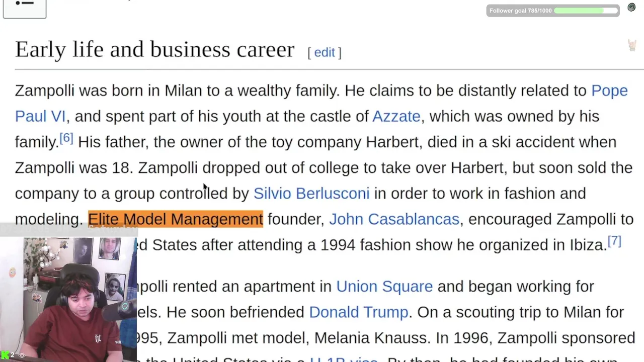Open the John Casablancas link
This screenshot has height=362, width=644.
tap(394, 219)
